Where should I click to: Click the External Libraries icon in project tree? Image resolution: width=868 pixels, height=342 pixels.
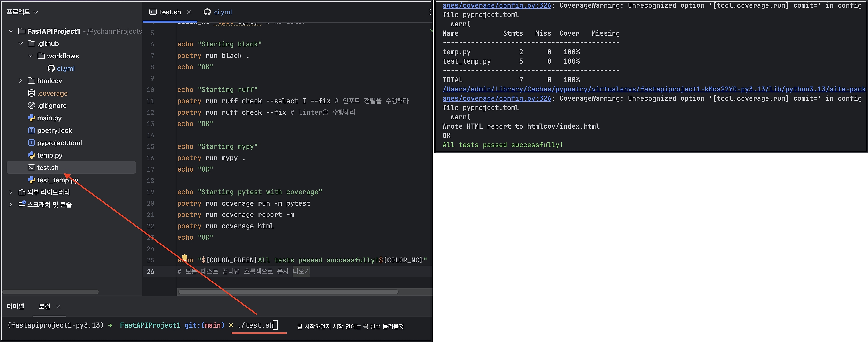coord(21,192)
